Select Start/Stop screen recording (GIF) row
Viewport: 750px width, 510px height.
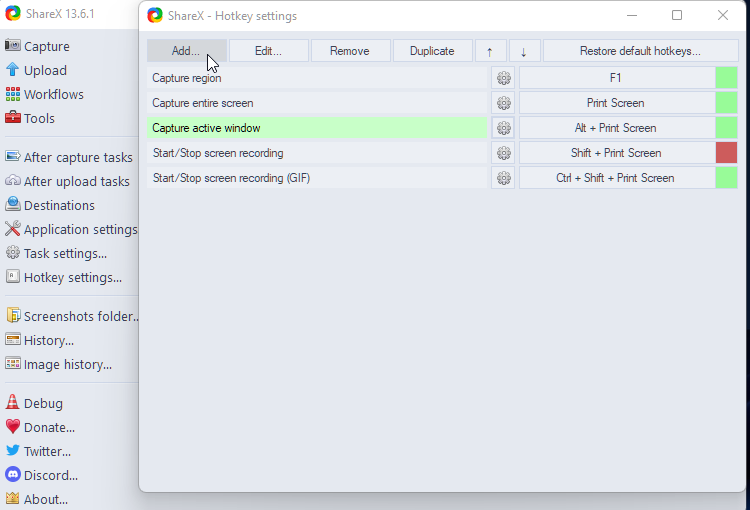[317, 178]
